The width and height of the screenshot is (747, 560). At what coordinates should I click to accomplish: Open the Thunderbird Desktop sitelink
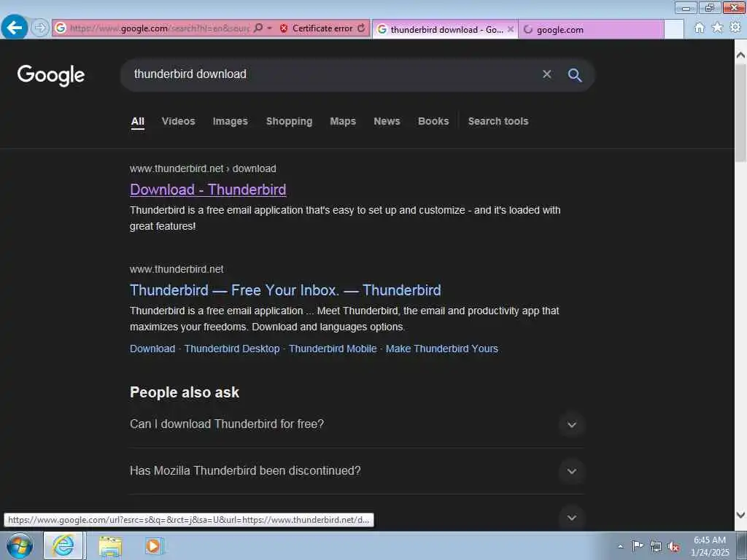232,349
